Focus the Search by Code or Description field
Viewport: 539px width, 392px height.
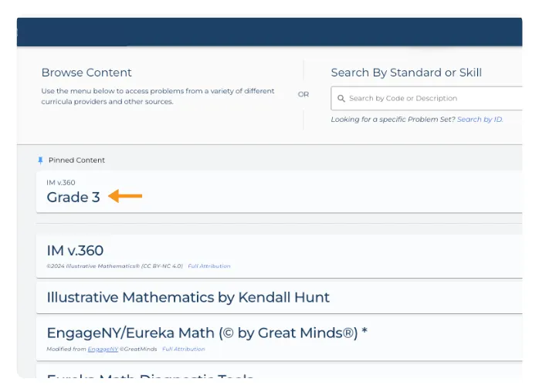pyautogui.click(x=426, y=98)
